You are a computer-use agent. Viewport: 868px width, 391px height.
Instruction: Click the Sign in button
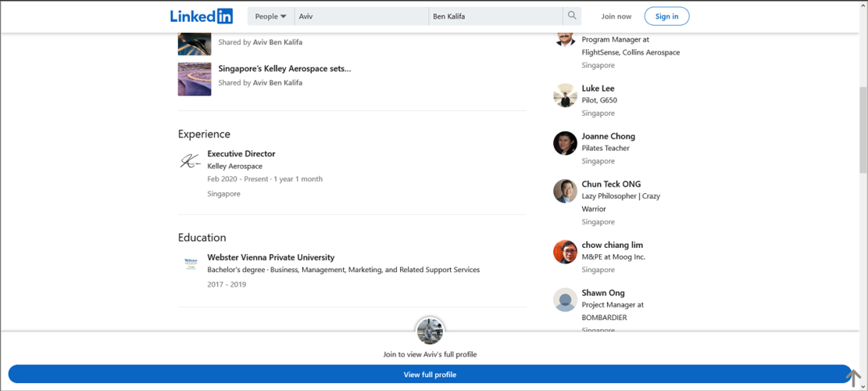point(666,16)
